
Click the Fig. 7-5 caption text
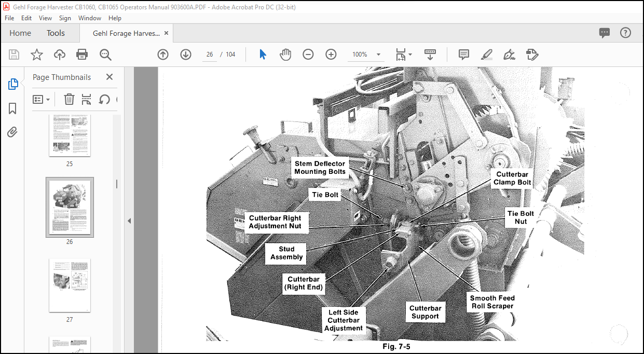pyautogui.click(x=396, y=346)
